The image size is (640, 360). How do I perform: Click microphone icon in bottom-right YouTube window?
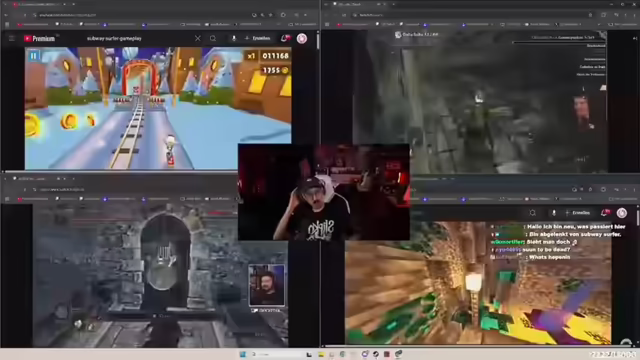click(554, 213)
